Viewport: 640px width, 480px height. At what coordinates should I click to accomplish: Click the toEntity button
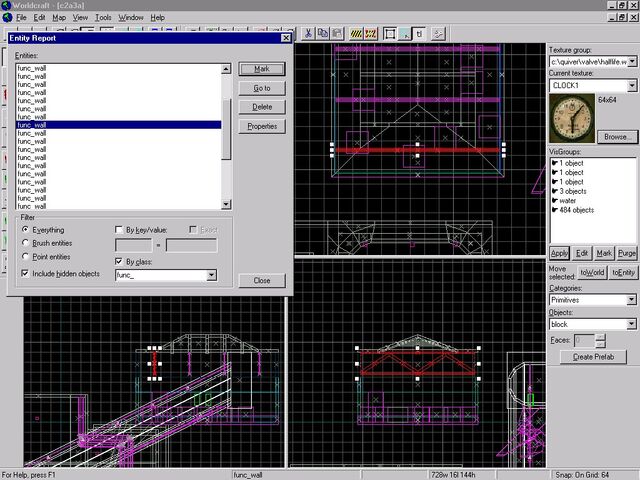click(623, 272)
